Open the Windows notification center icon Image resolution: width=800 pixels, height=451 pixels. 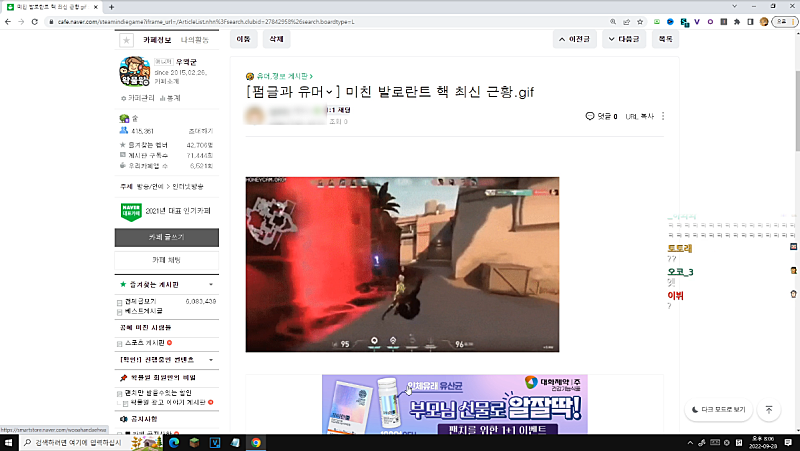click(788, 442)
